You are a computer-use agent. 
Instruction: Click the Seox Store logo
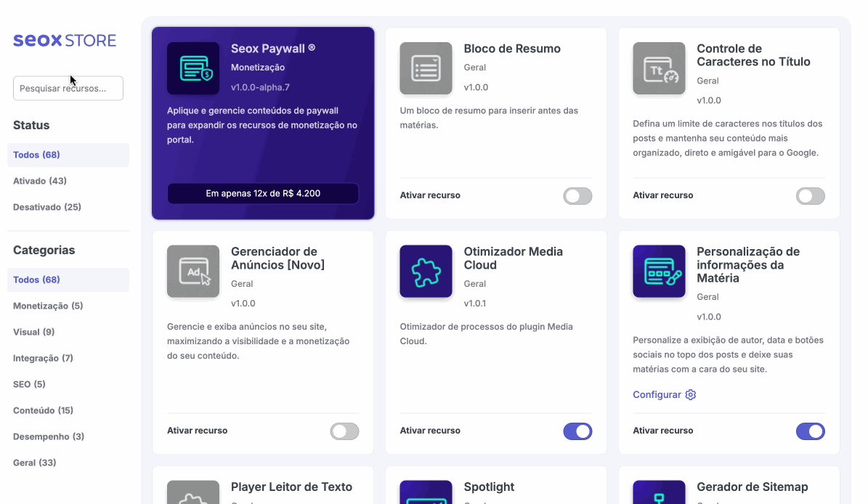click(65, 40)
